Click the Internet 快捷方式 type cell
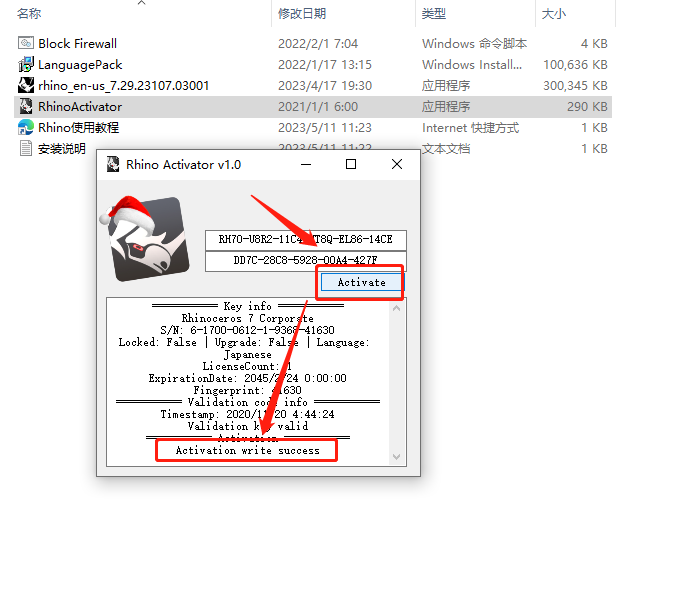The width and height of the screenshot is (684, 603). (471, 128)
